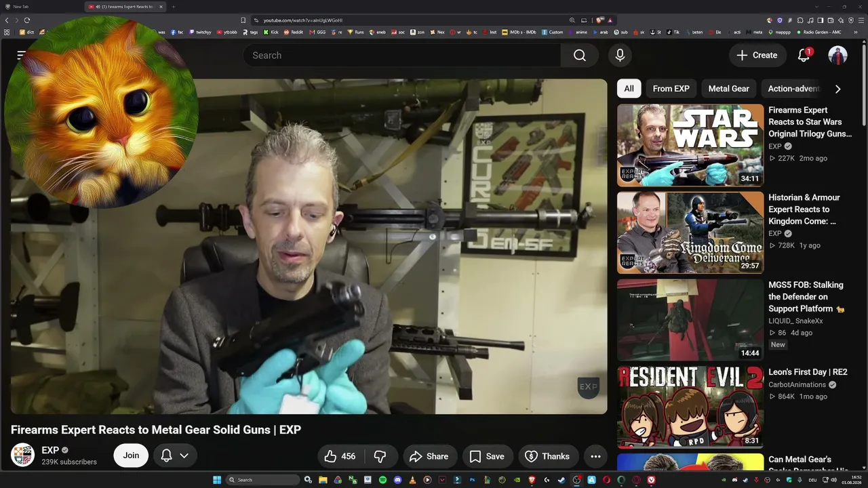Viewport: 868px width, 488px height.
Task: Open the Reddit bookmark
Action: (x=294, y=32)
